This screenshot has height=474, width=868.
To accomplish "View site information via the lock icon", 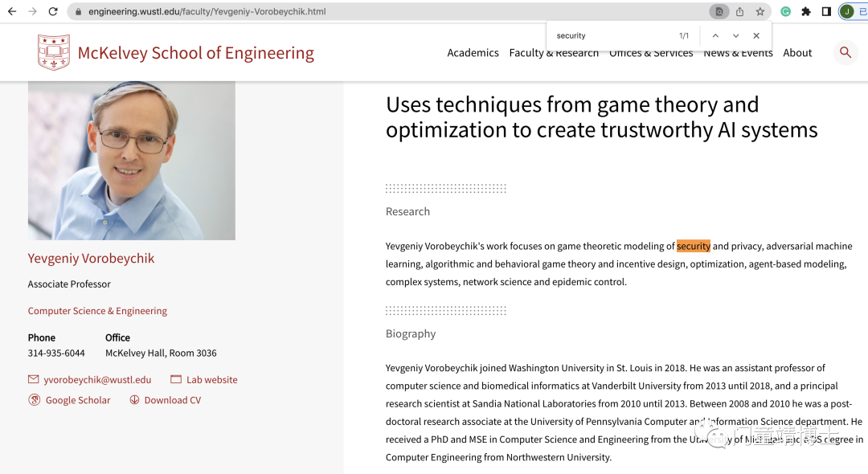I will pos(79,11).
